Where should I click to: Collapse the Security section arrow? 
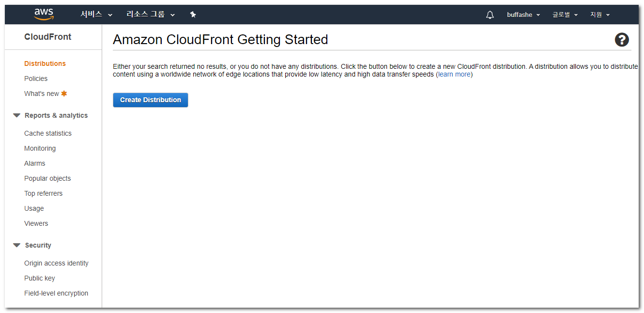(x=16, y=245)
